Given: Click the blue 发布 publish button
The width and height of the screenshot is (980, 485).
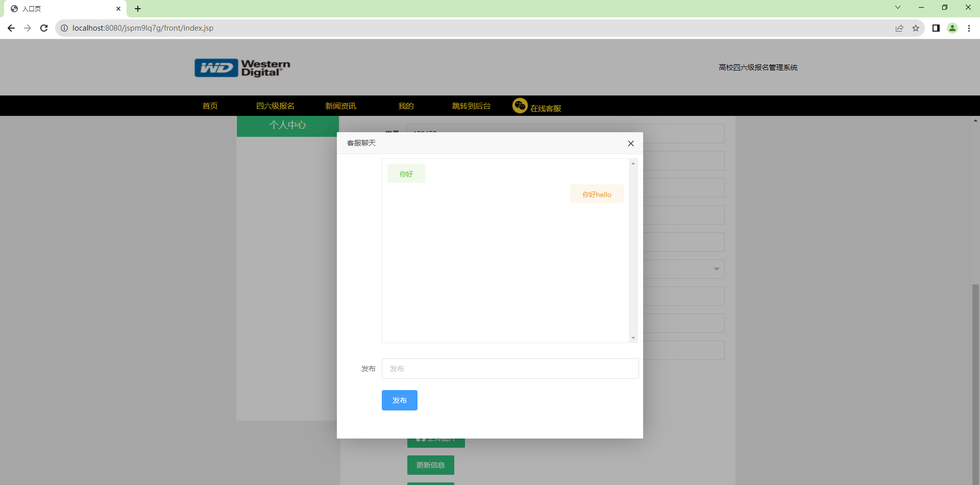Looking at the screenshot, I should coord(399,400).
